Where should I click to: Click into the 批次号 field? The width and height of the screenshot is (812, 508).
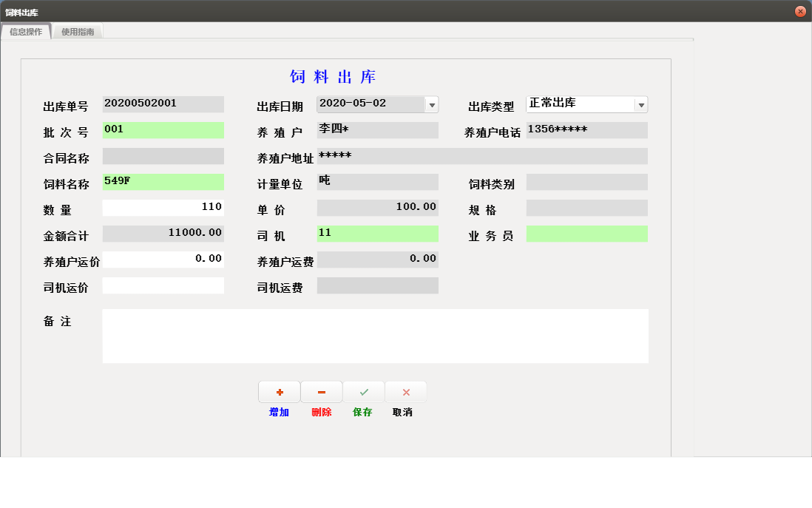tap(163, 130)
